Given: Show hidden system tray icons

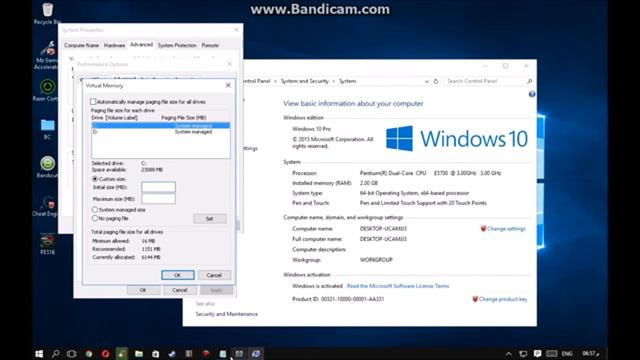Looking at the screenshot, I should 508,353.
